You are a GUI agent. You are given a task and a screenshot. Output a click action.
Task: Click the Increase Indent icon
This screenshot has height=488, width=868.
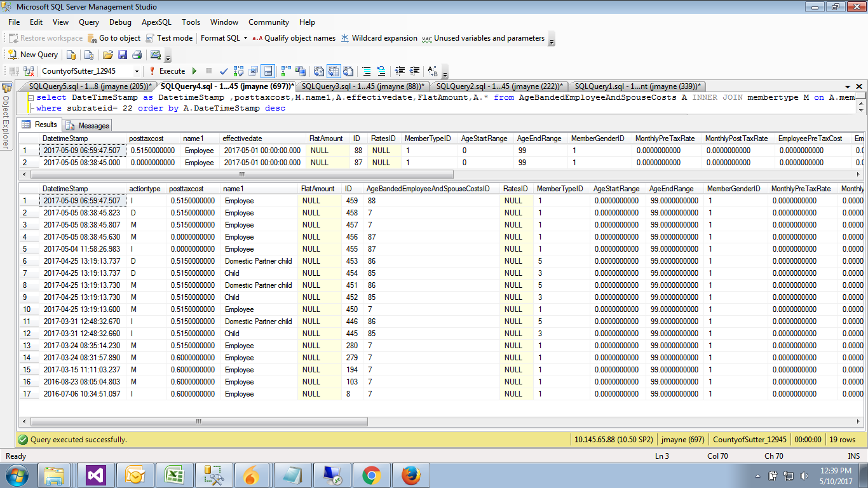415,71
